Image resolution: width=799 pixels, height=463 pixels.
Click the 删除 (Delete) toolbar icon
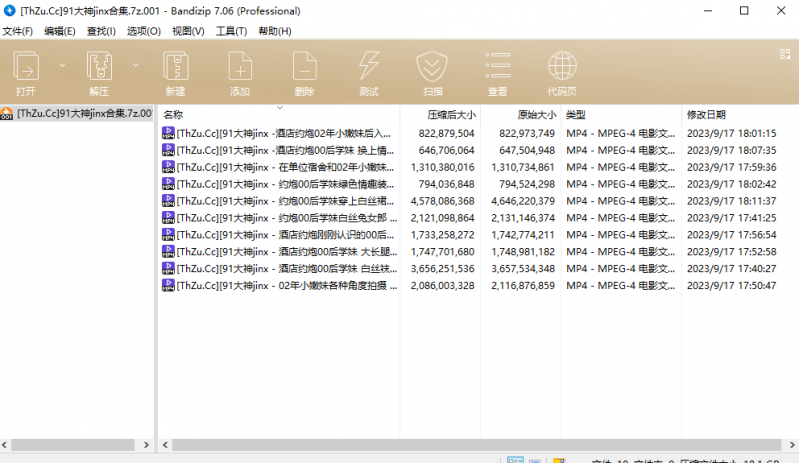pyautogui.click(x=304, y=66)
